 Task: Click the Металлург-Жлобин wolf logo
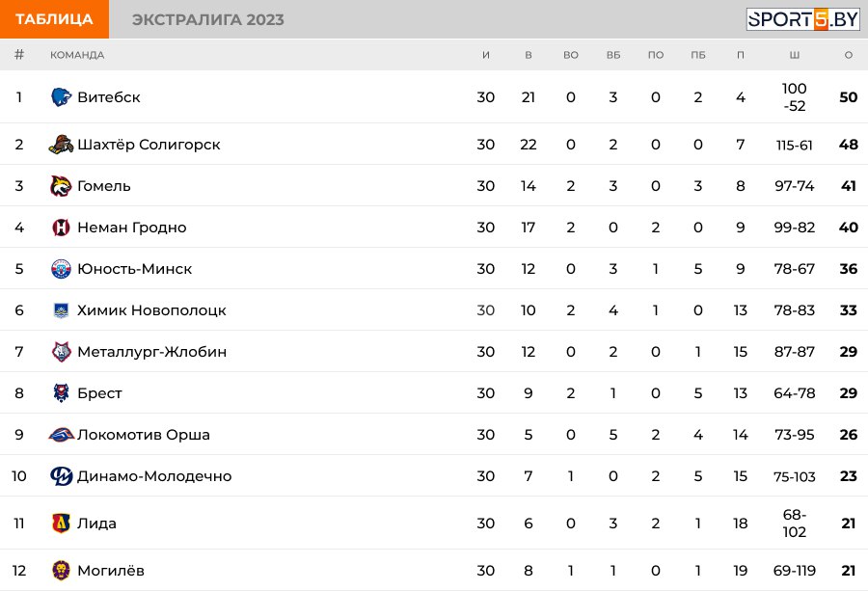pyautogui.click(x=61, y=351)
